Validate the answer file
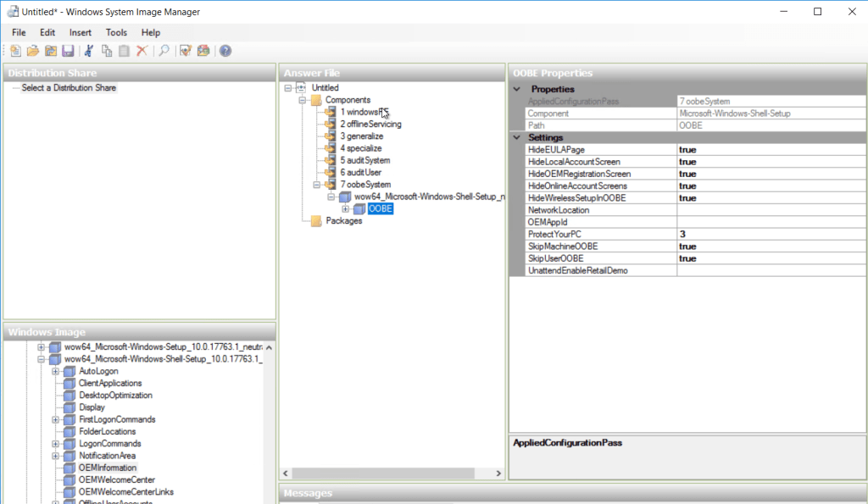Viewport: 868px width, 504px height. (186, 51)
